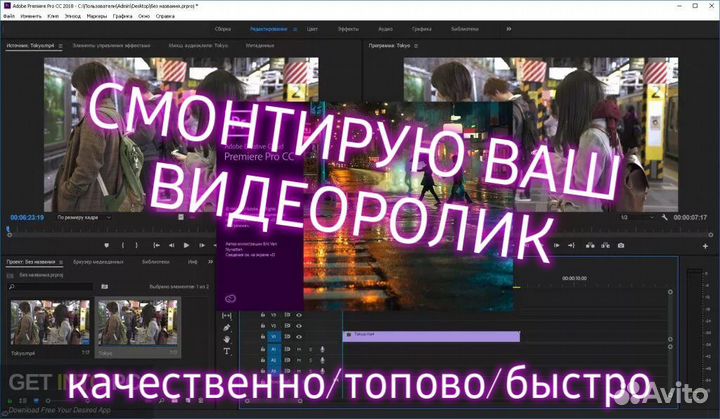This screenshot has width=720, height=419.
Task: Switch to the Библиотеки workspace
Action: [x=465, y=29]
